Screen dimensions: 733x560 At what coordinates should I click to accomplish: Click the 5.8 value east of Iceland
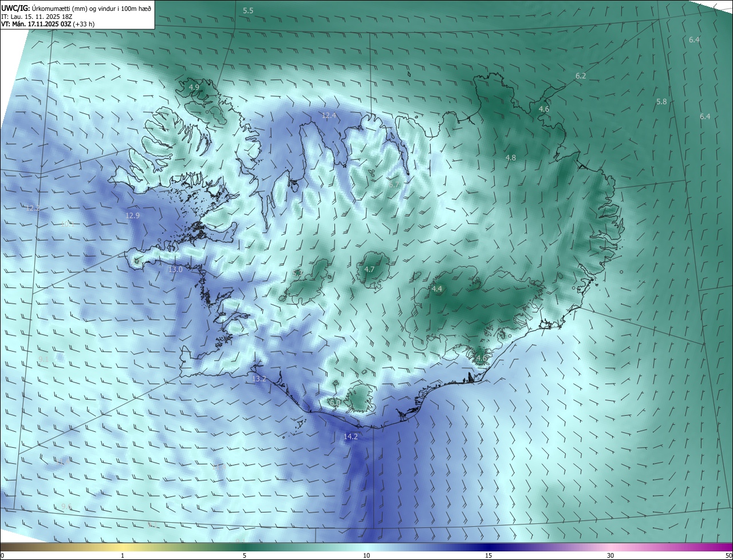tap(661, 101)
